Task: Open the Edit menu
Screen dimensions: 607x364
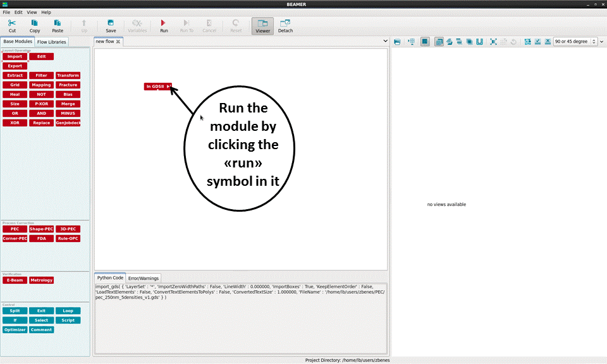Action: pos(18,12)
